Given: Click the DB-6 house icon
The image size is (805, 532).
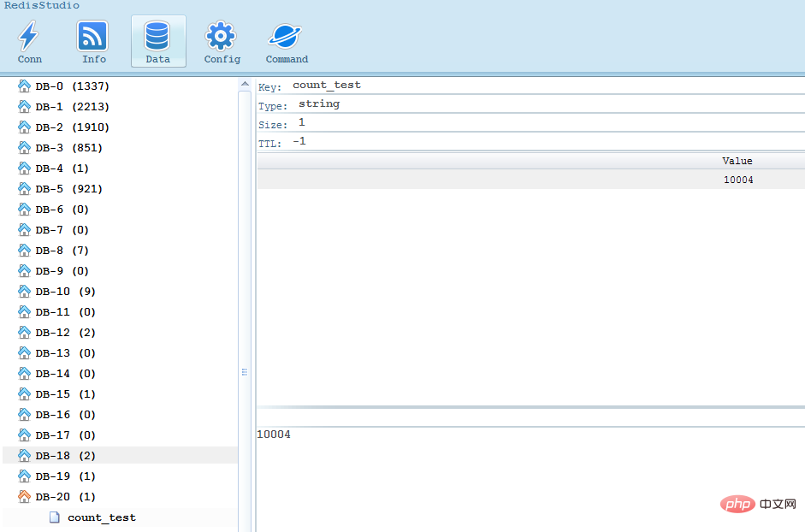Looking at the screenshot, I should (24, 209).
